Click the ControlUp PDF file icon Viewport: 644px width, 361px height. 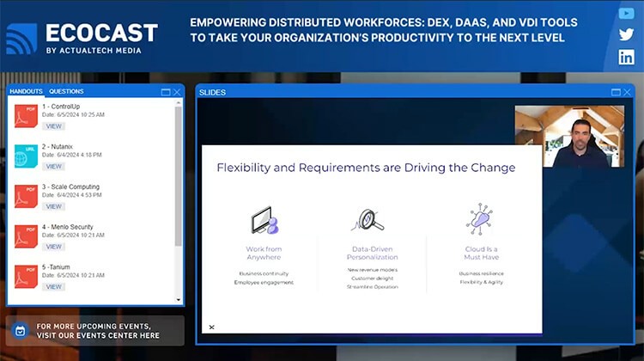click(x=26, y=116)
